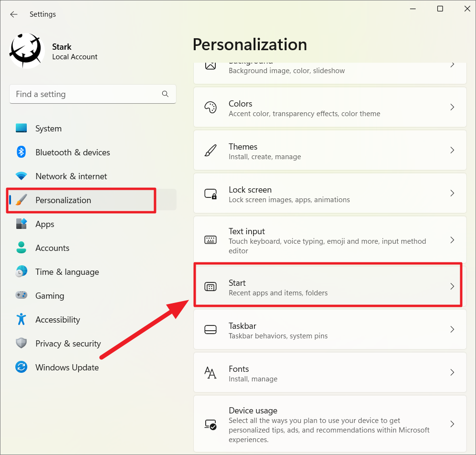Image resolution: width=476 pixels, height=455 pixels.
Task: Open Windows Update page
Action: click(67, 368)
